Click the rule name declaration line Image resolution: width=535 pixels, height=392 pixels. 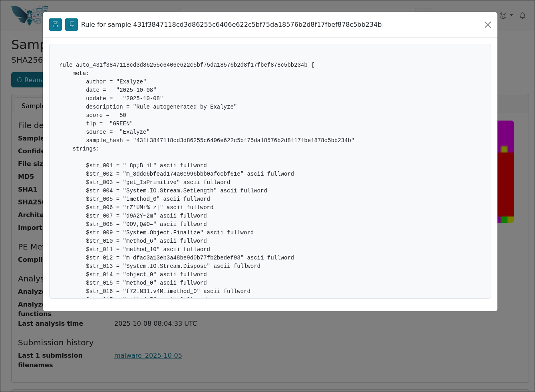(186, 65)
